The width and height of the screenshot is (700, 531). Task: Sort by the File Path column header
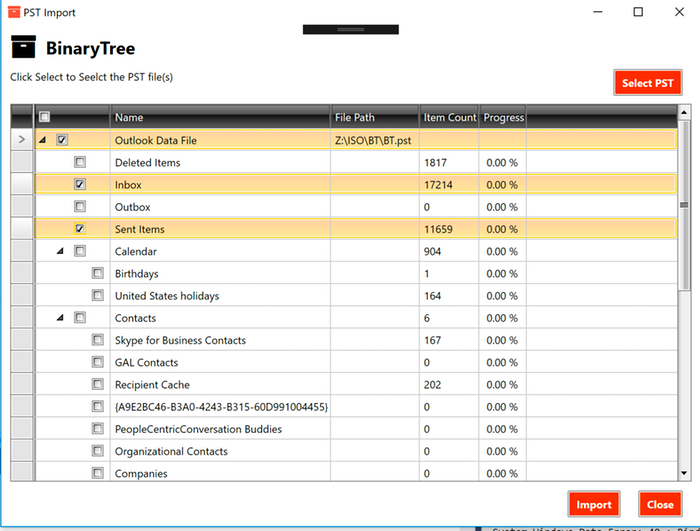pyautogui.click(x=375, y=117)
